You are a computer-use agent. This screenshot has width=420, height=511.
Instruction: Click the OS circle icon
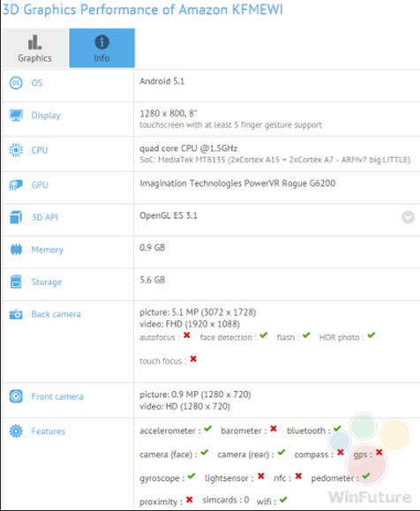point(16,83)
